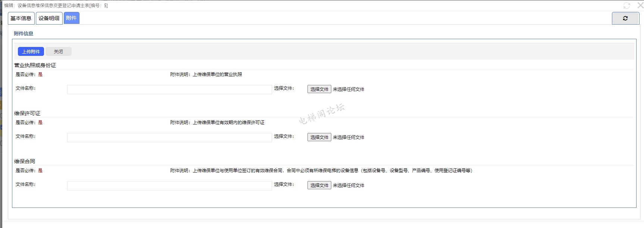Choose file for 维保许可证 attachment
Viewport: 644px width, 228px height.
tap(319, 137)
